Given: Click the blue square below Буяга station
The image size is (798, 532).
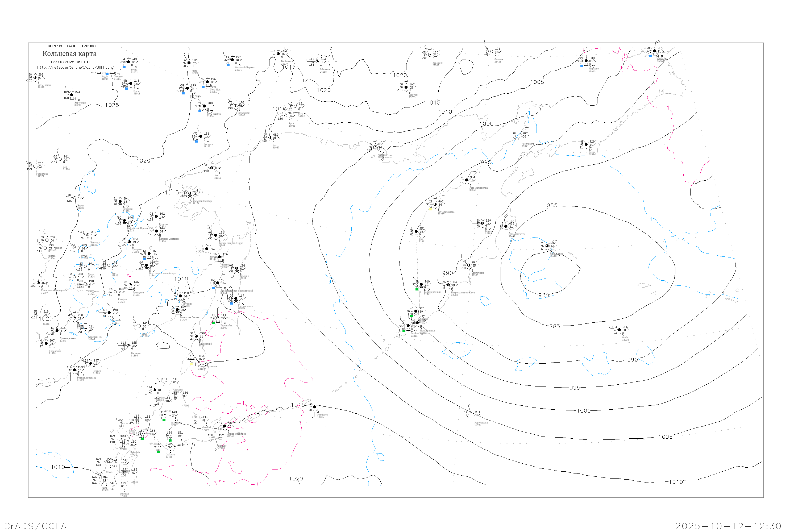Looking at the screenshot, I should (124, 67).
